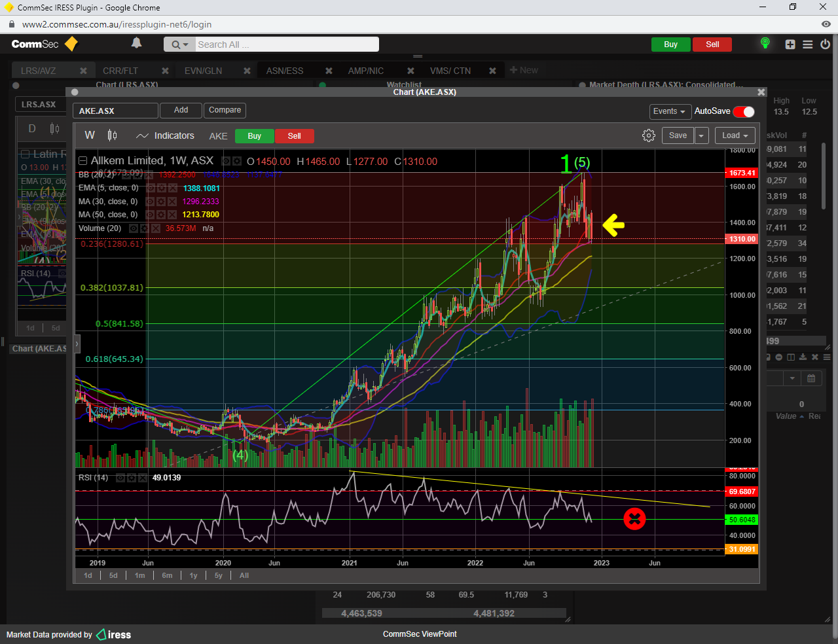This screenshot has width=838, height=644.
Task: Click the red Sell button in header
Action: click(712, 45)
